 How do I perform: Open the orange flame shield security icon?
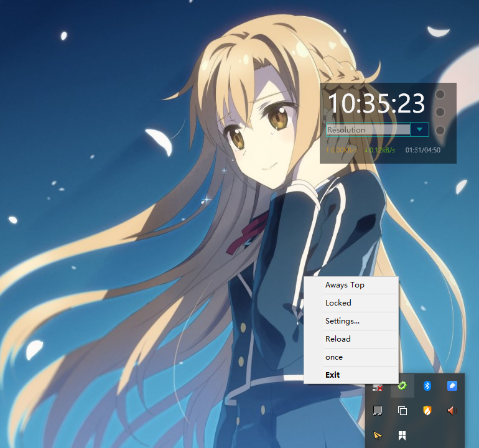[x=427, y=411]
